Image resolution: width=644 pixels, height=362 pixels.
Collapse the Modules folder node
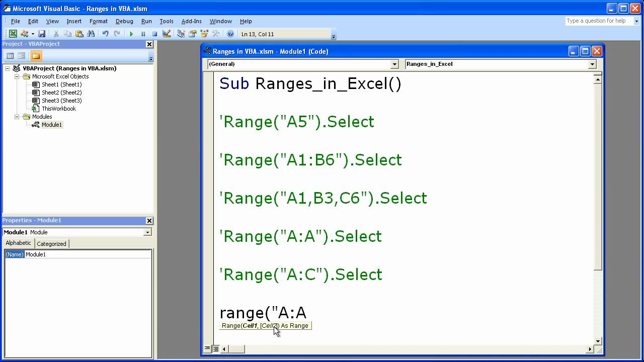[17, 117]
